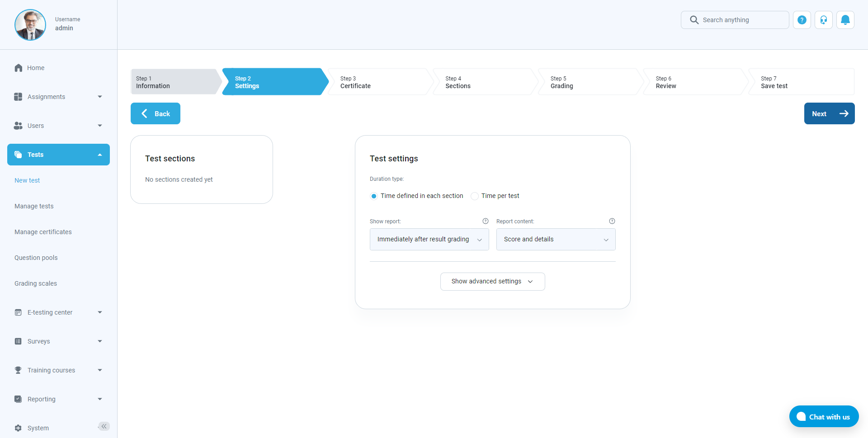Click the admin profile avatar

click(x=30, y=25)
